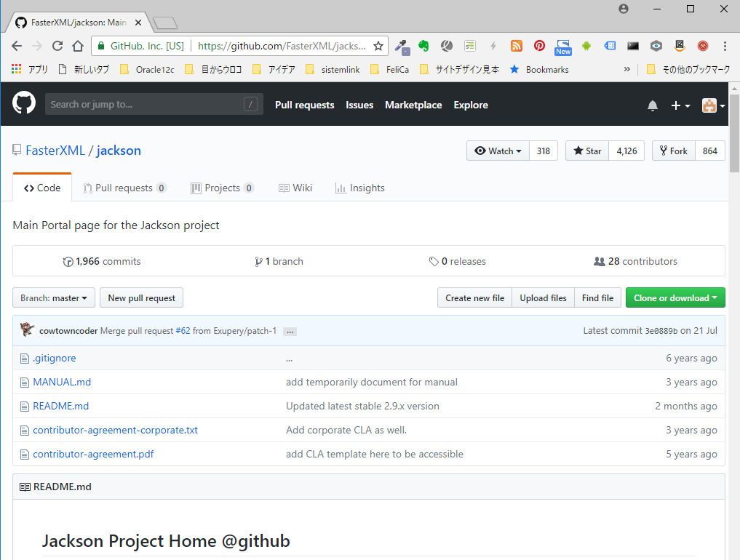Expand the commit message ellipsis button
740x560 pixels.
[x=290, y=332]
